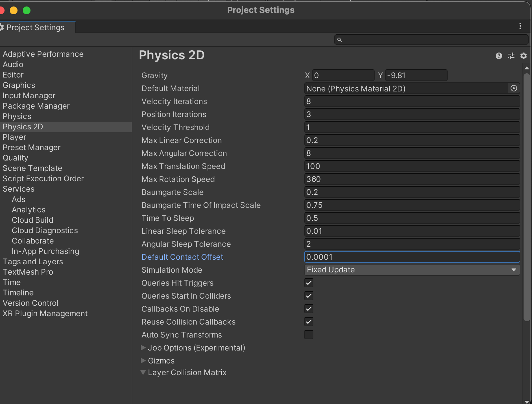Open the Input Manager settings page
The height and width of the screenshot is (404, 532).
pos(29,96)
